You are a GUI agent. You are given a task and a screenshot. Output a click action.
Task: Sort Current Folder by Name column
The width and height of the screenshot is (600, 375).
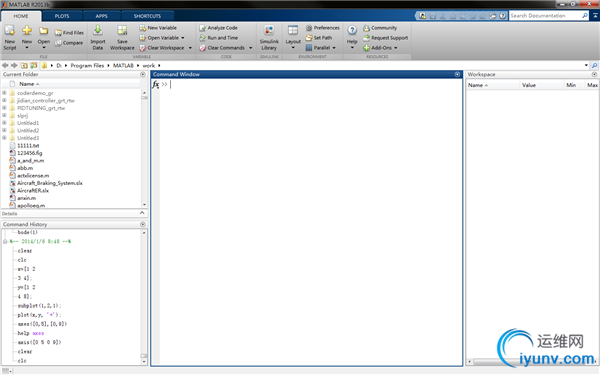tap(29, 84)
